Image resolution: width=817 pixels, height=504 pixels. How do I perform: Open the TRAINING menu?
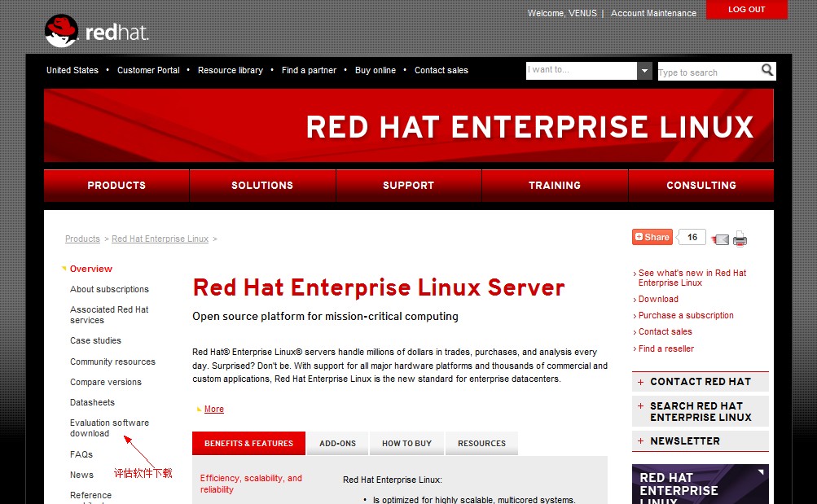555,186
